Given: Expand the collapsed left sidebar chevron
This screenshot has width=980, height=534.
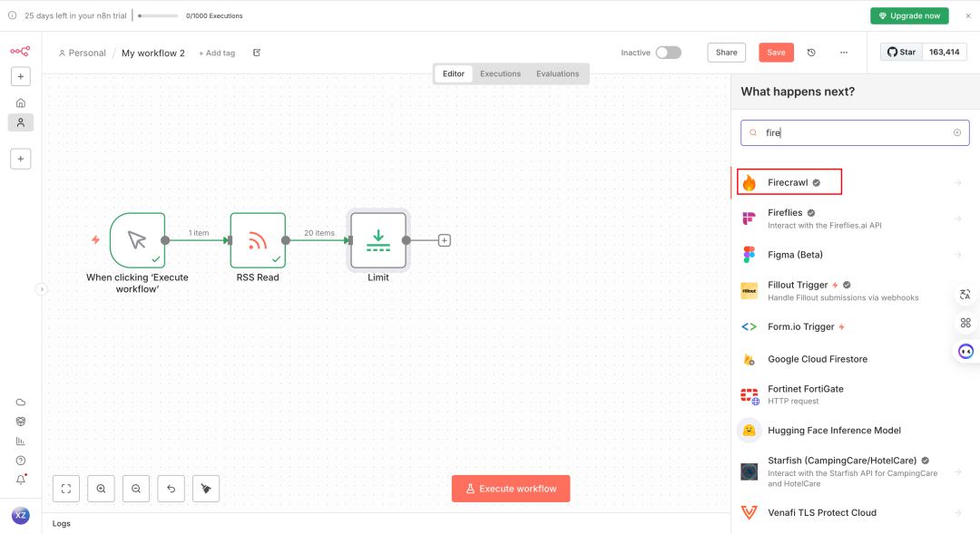Looking at the screenshot, I should pos(41,289).
